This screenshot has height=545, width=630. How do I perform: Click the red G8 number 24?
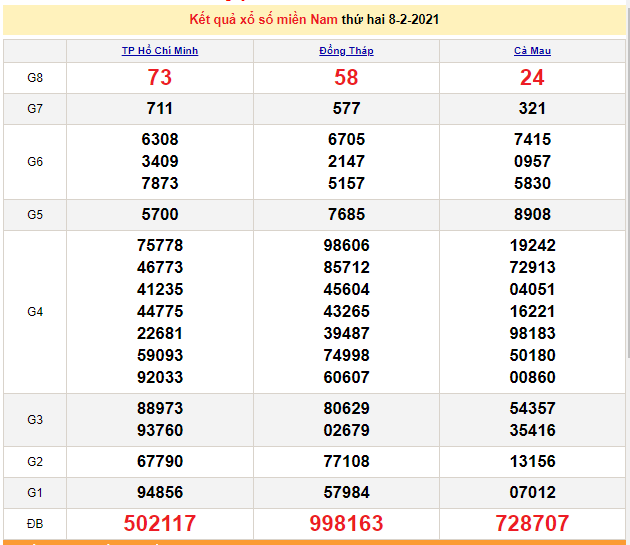click(x=532, y=77)
